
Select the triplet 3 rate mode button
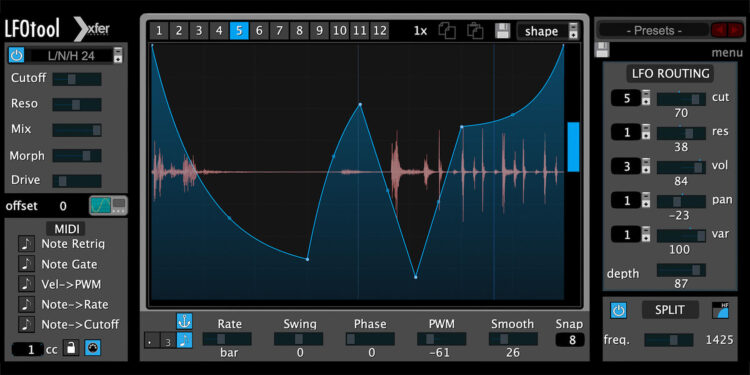coord(168,340)
